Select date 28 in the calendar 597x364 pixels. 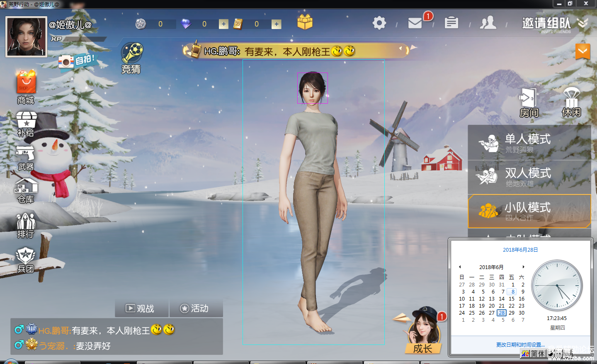click(502, 313)
